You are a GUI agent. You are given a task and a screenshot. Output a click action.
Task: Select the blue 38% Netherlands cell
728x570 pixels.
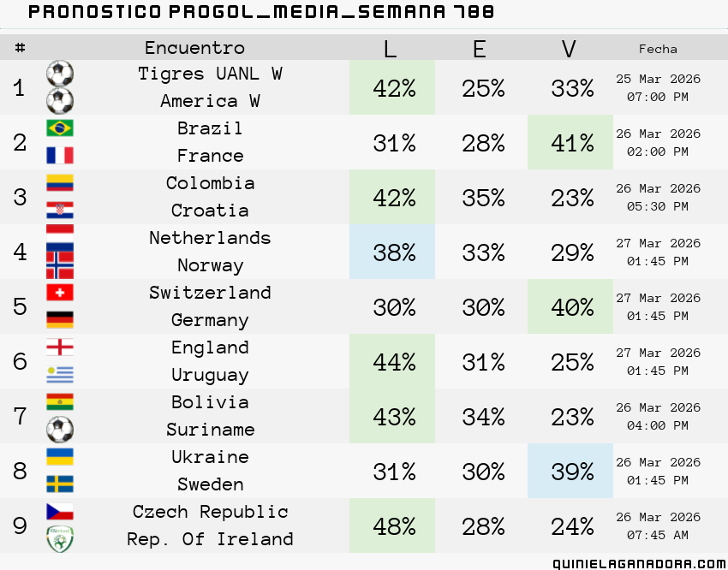(x=392, y=252)
